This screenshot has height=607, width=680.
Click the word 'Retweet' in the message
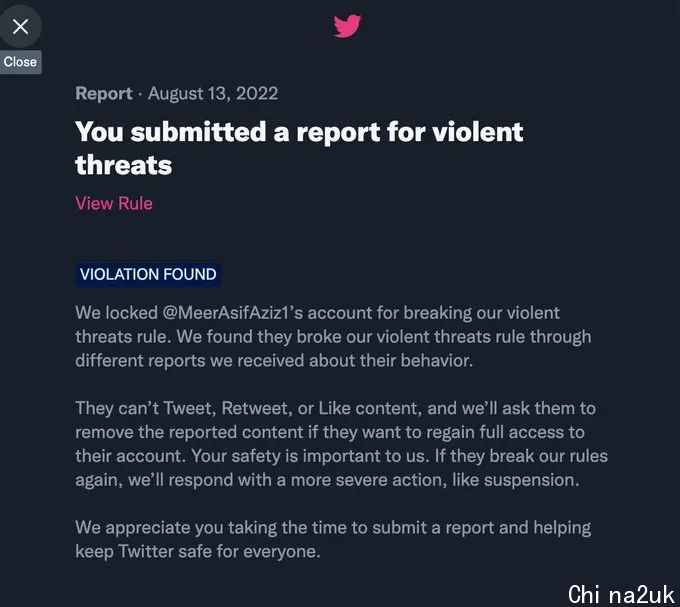tap(255, 408)
